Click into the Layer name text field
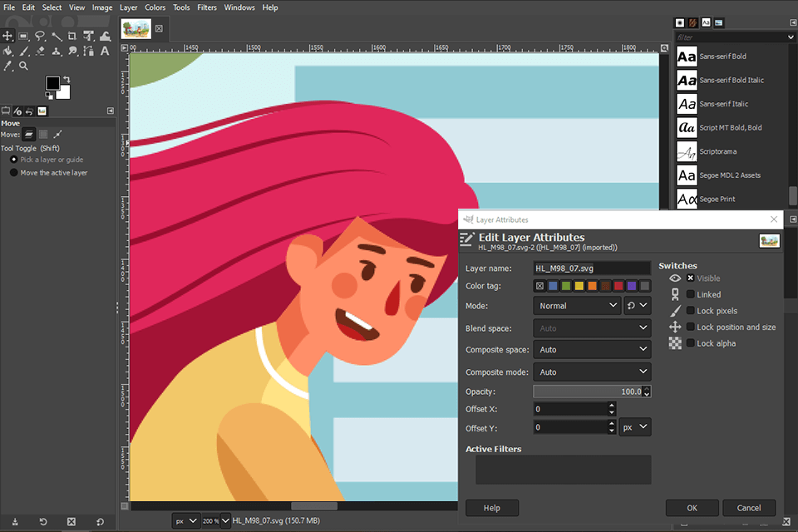The width and height of the screenshot is (798, 532). pos(591,268)
